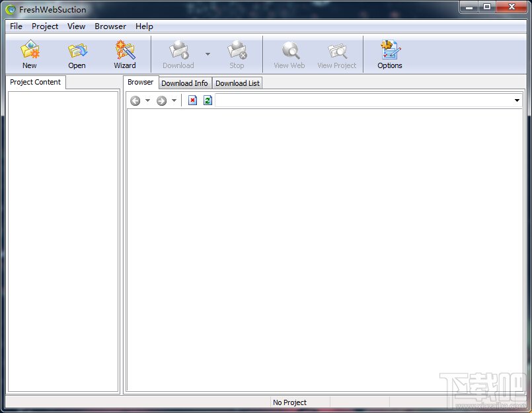The height and width of the screenshot is (413, 532).
Task: Go back in the embedded browser
Action: 135,100
